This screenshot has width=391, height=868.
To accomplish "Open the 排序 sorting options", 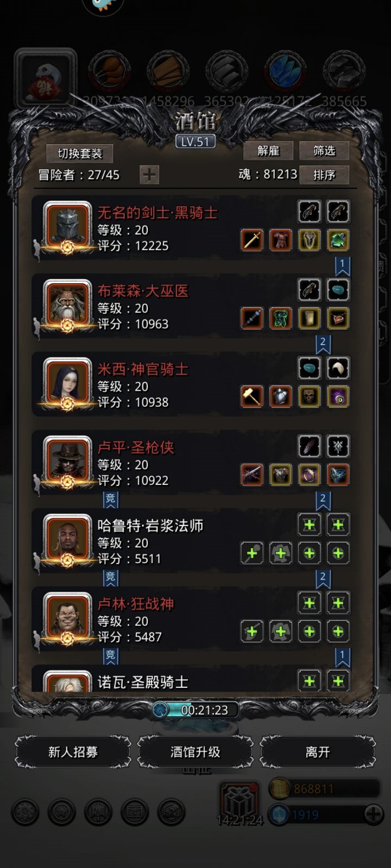I will pyautogui.click(x=324, y=175).
